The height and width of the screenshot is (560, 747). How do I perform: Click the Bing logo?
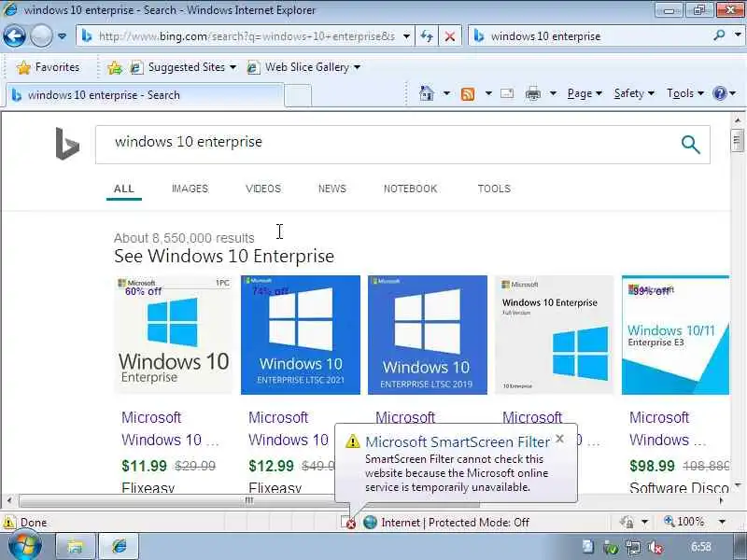pos(67,144)
